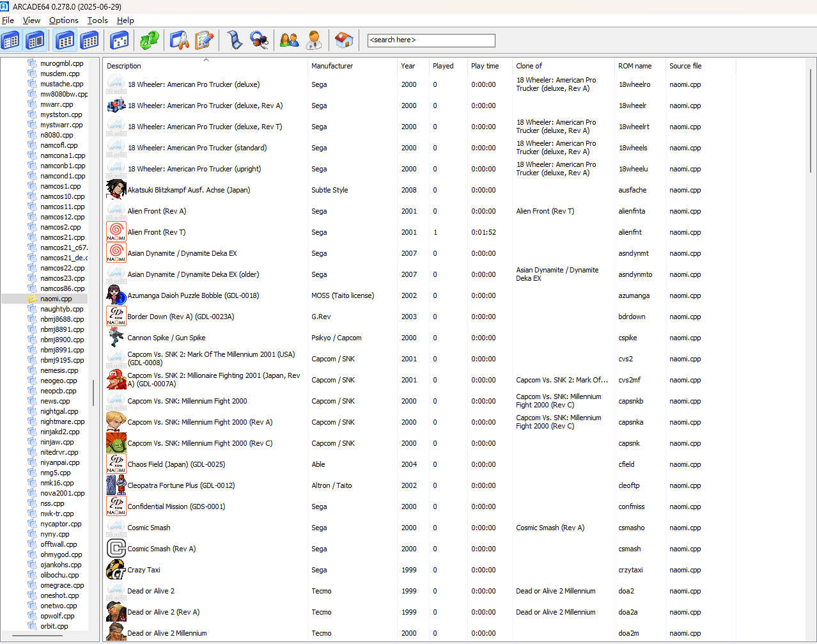Click the folder tree vertical scrollbar thumb

[93, 393]
